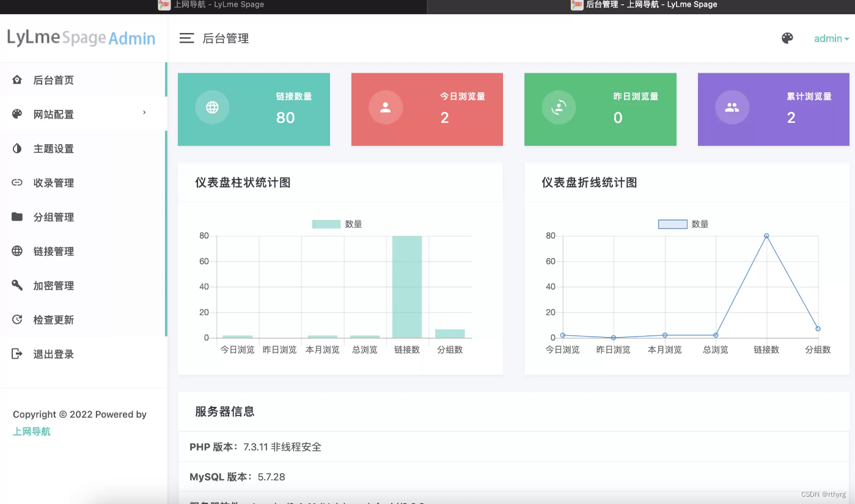
Task: Click the 今日浏览量 label
Action: [x=463, y=97]
